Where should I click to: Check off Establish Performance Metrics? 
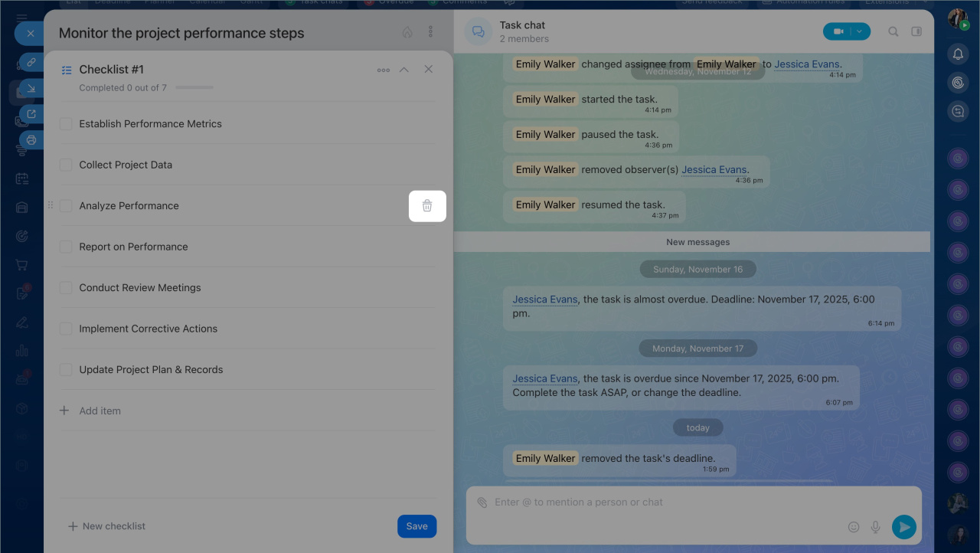click(x=66, y=124)
